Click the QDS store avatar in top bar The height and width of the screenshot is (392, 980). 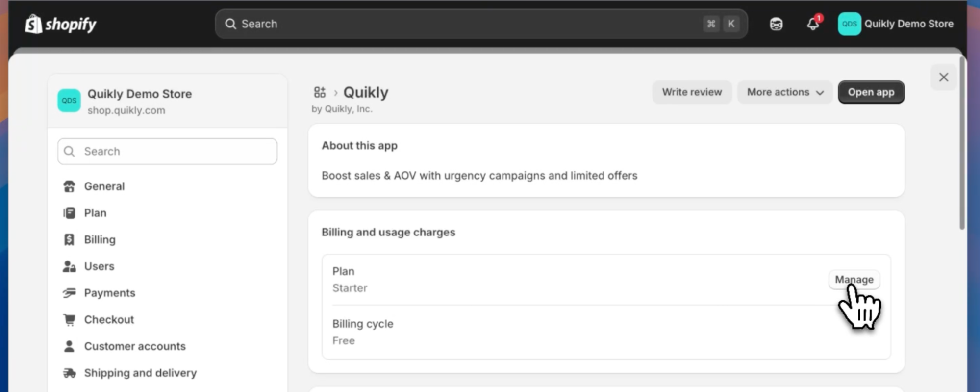point(849,24)
